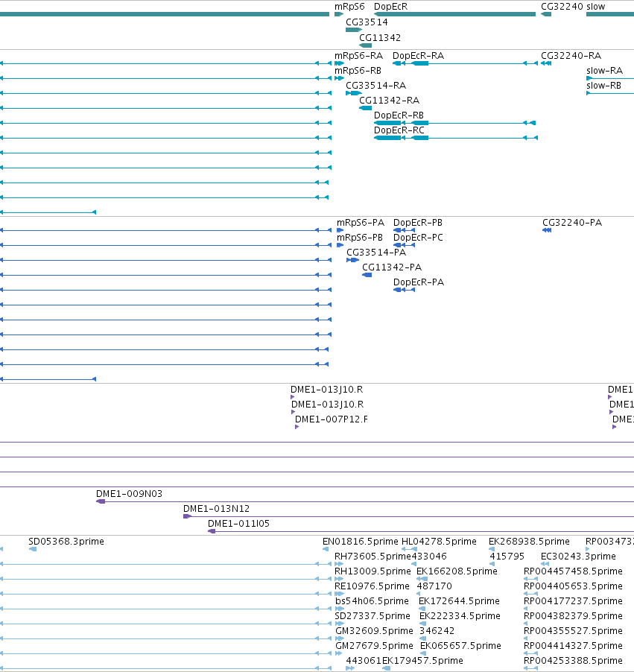Open the SD27337.5prime EST label

point(372,616)
